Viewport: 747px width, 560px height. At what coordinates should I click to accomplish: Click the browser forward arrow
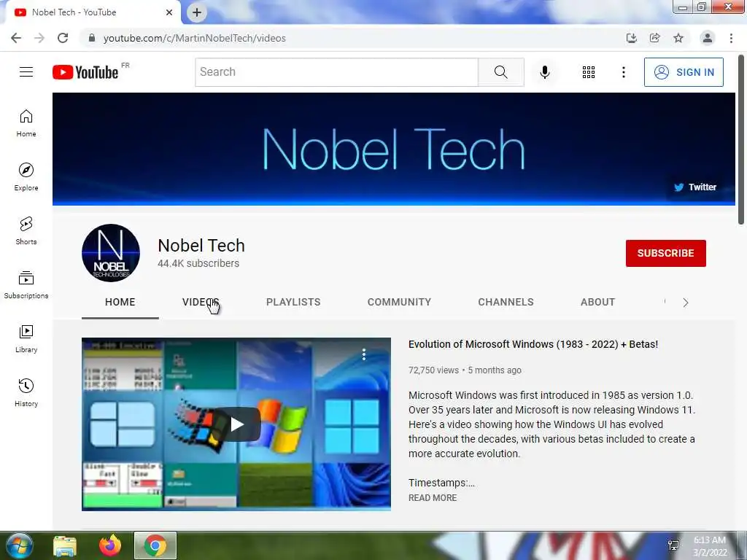click(x=39, y=38)
